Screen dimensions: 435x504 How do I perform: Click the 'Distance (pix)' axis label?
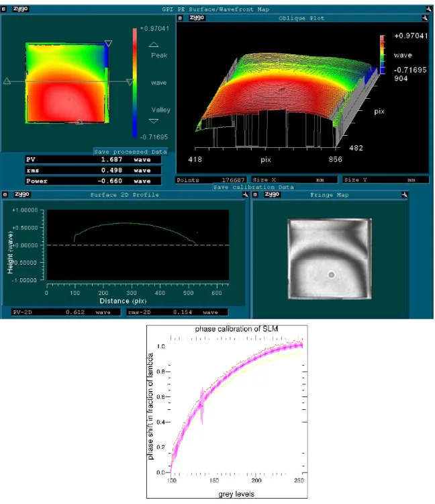(123, 301)
